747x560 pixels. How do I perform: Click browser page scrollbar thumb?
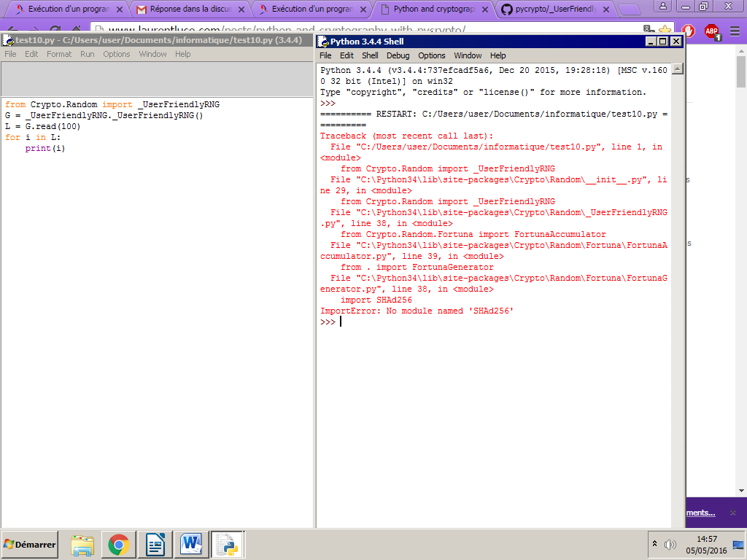pos(741,71)
